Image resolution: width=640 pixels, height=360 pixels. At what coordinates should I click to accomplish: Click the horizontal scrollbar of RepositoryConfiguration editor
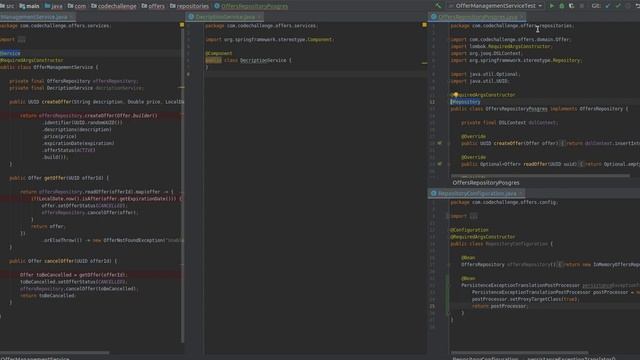click(519, 353)
